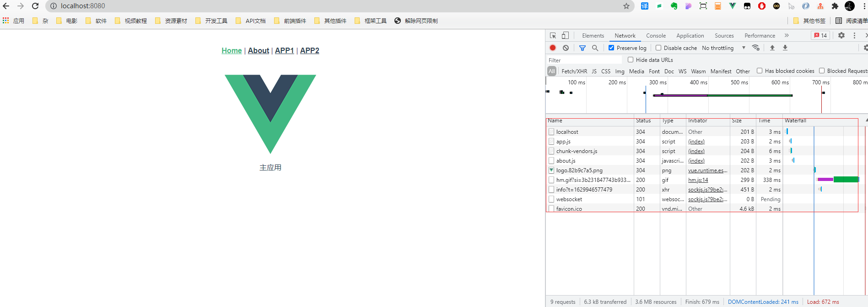
Task: Select the Network tab
Action: [x=625, y=36]
